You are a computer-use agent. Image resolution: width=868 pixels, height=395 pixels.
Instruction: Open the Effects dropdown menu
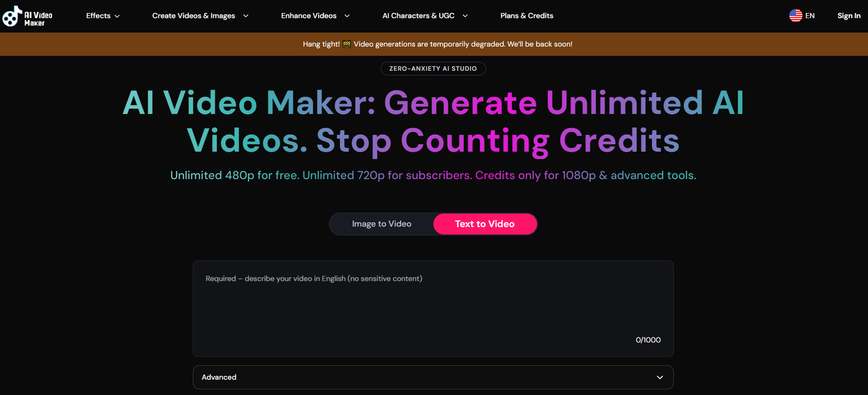(x=99, y=16)
